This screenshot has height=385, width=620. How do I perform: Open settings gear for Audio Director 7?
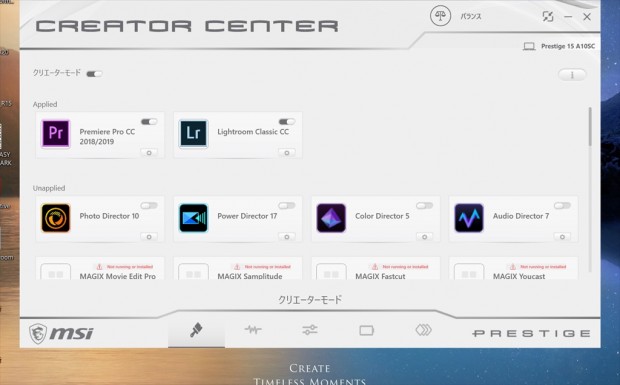pyautogui.click(x=562, y=237)
